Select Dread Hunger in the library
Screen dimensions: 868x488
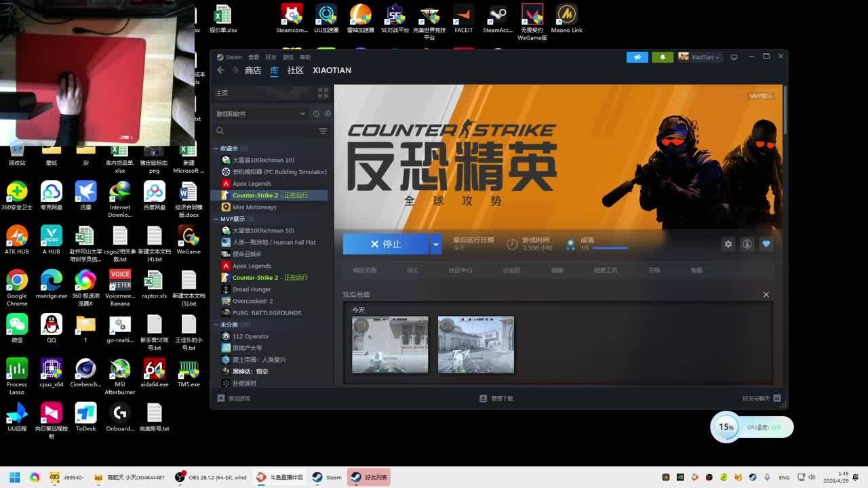271,289
